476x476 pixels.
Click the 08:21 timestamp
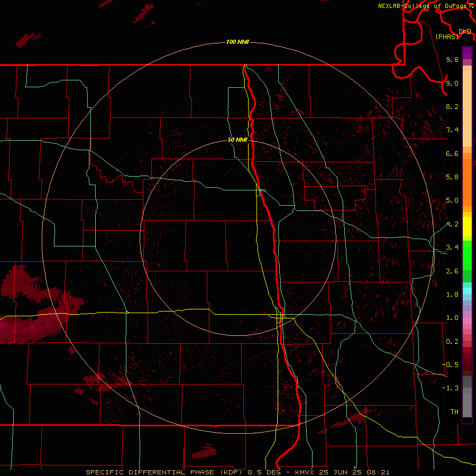point(377,472)
